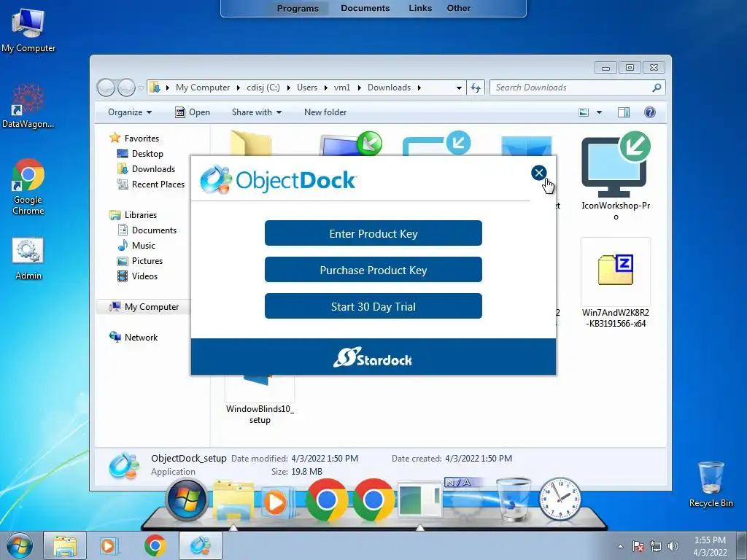The image size is (747, 560).
Task: Open the recycle bin icon in ObjectDock
Action: point(513,499)
